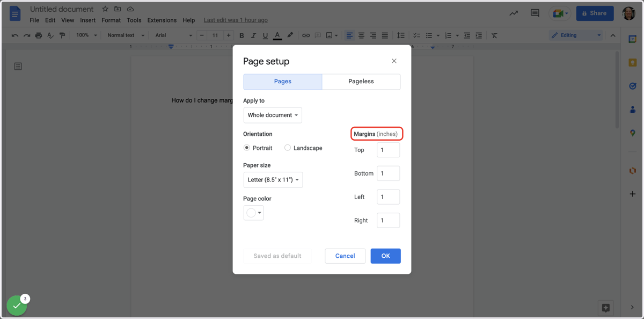The image size is (644, 319).
Task: Click the Share button
Action: pos(595,13)
